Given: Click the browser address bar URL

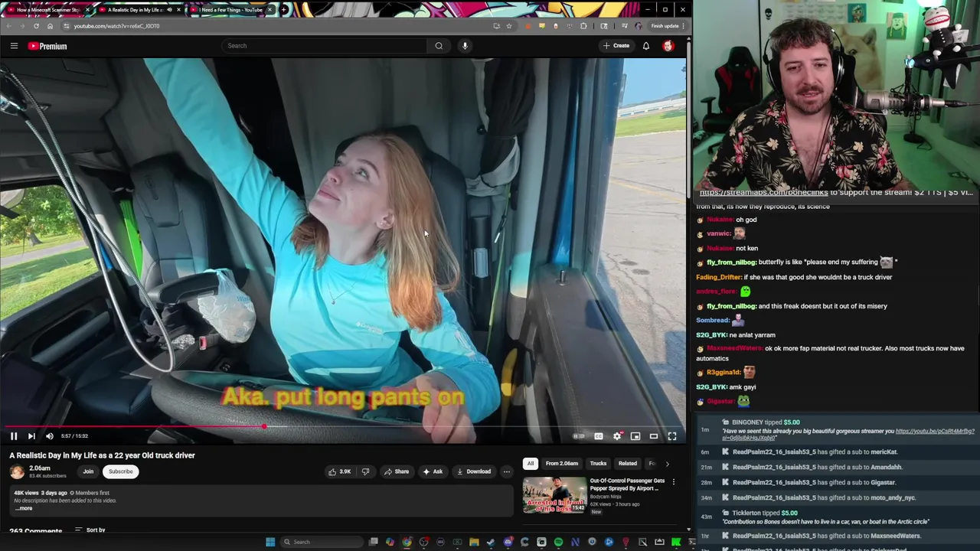Looking at the screenshot, I should (x=117, y=26).
